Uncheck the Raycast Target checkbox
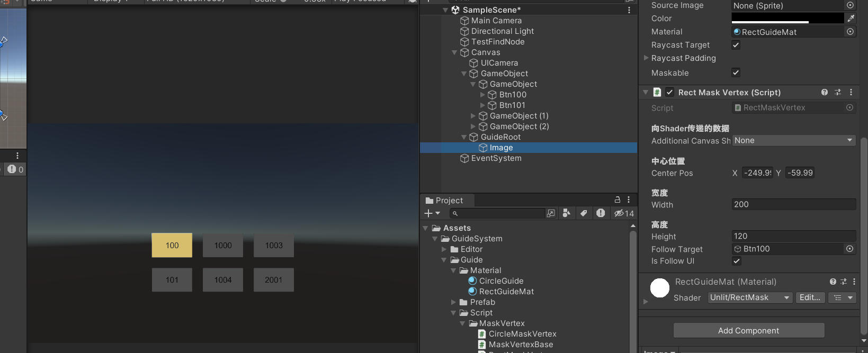868x353 pixels. (736, 45)
